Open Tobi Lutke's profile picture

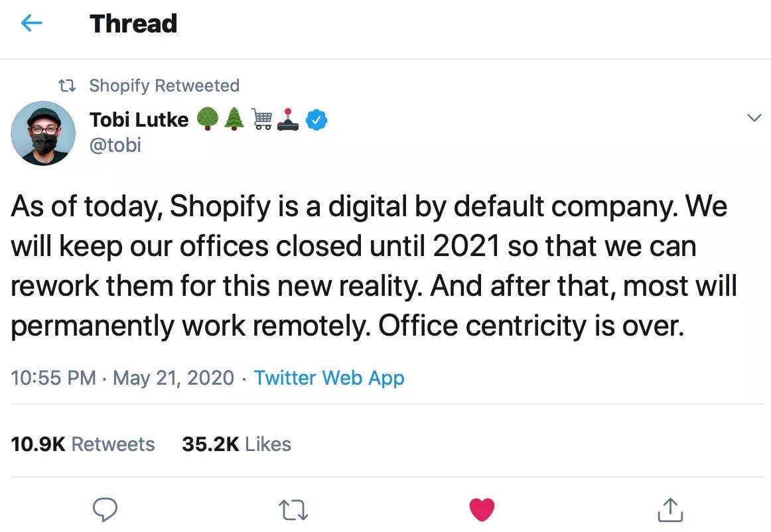point(43,133)
